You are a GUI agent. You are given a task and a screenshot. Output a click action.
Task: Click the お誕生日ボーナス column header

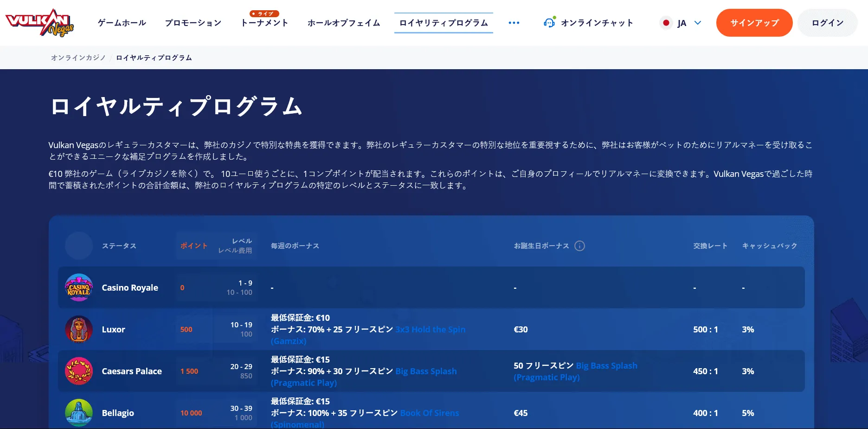click(x=541, y=246)
